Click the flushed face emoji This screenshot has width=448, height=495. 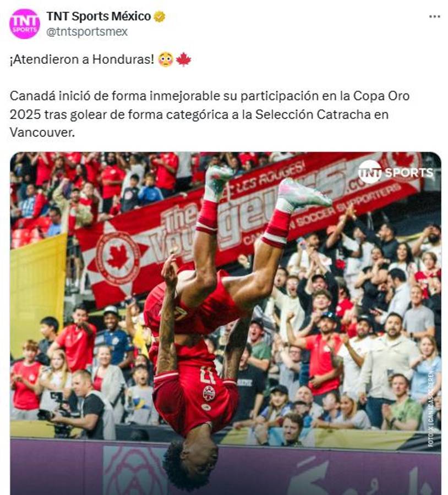166,59
